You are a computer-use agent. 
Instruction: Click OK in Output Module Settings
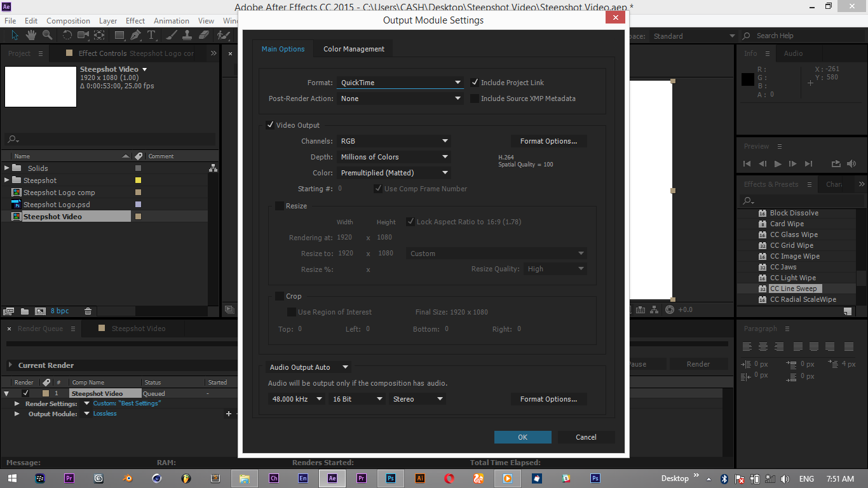pos(522,437)
